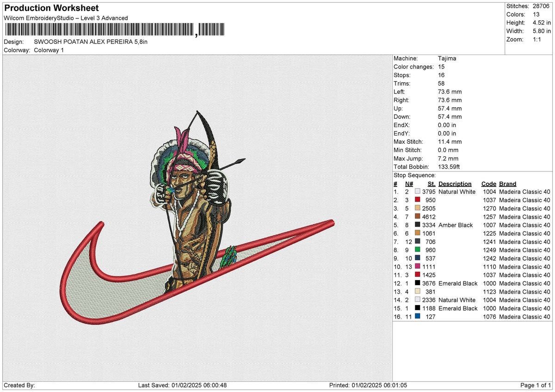This screenshot has width=555, height=392.
Task: Select stitch count '3795' in stop 1
Action: click(429, 191)
